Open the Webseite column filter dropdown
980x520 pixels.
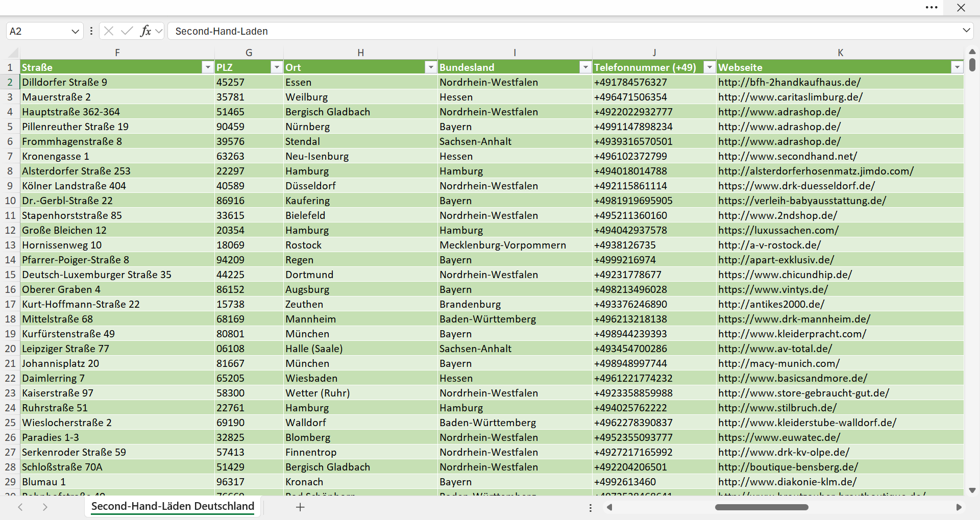(x=957, y=67)
